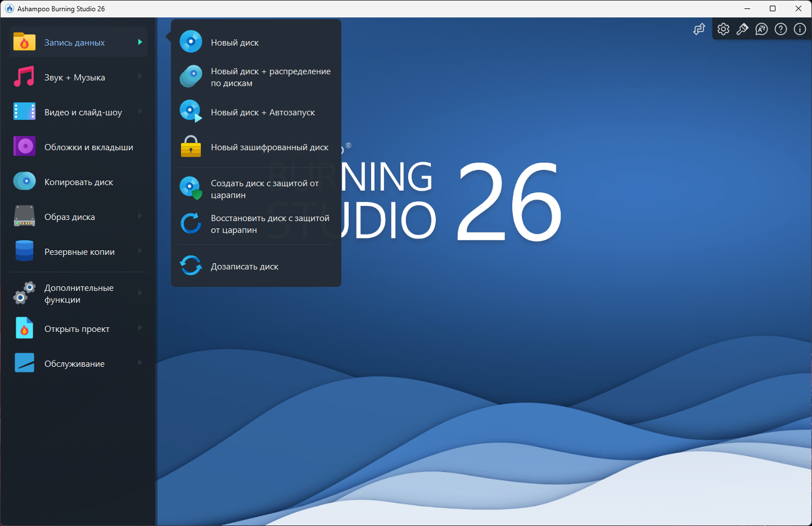Image resolution: width=812 pixels, height=526 pixels.
Task: Click the paintbrush theme icon
Action: click(x=742, y=29)
